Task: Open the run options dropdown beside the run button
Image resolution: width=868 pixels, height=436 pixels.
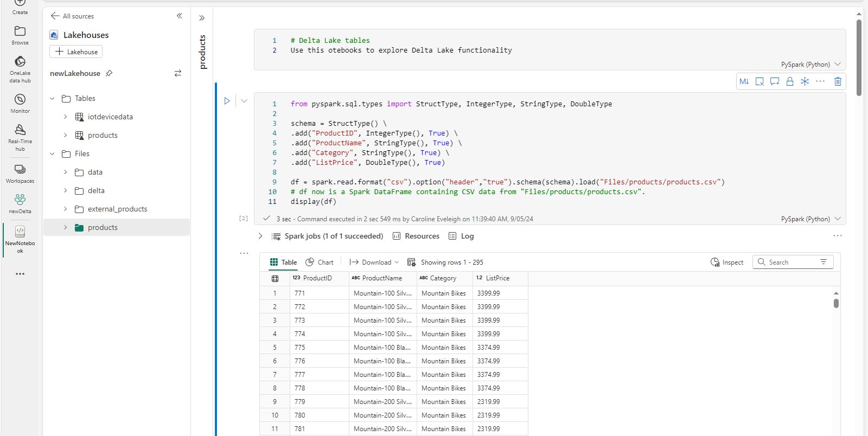Action: pos(244,101)
